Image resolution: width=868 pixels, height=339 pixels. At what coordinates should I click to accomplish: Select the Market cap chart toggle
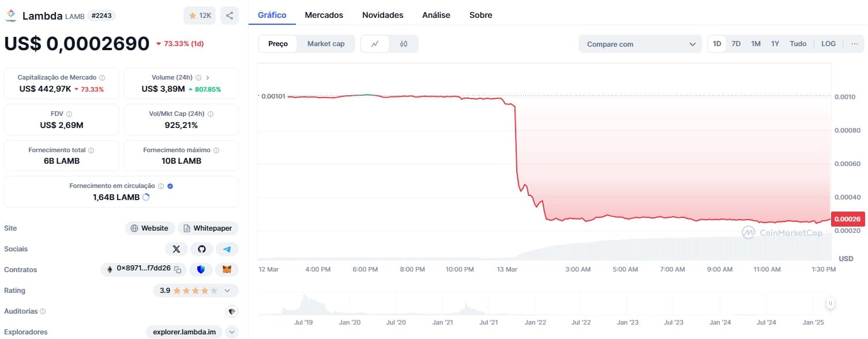pos(326,44)
